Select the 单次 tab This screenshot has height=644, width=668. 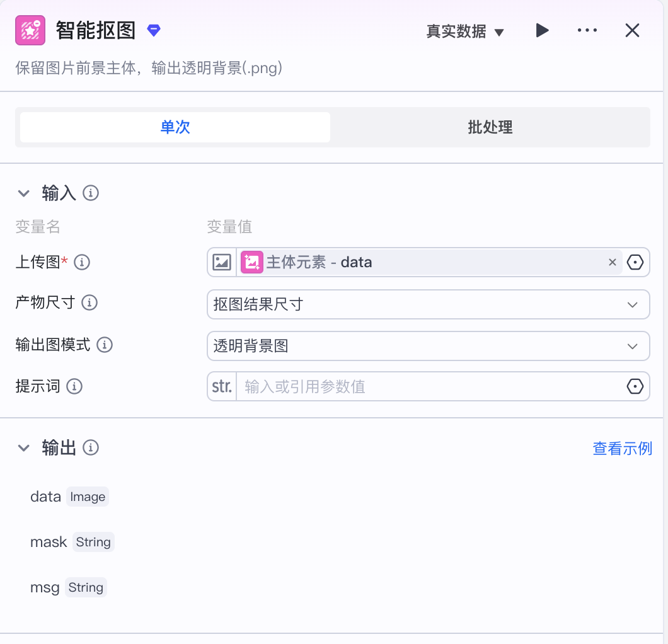pos(174,127)
